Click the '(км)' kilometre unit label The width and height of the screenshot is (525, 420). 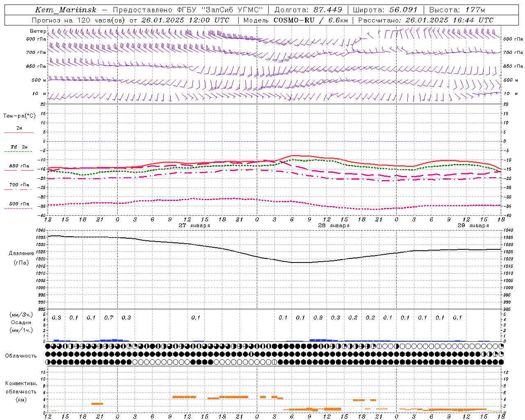21,399
